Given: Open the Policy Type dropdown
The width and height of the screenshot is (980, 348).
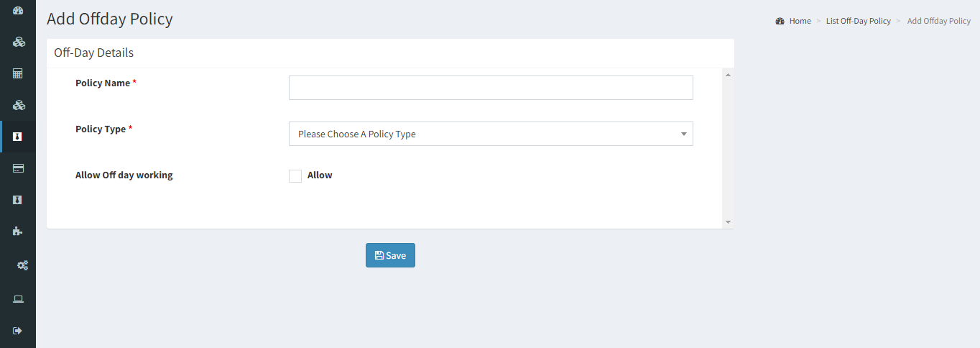Looking at the screenshot, I should click(x=491, y=134).
